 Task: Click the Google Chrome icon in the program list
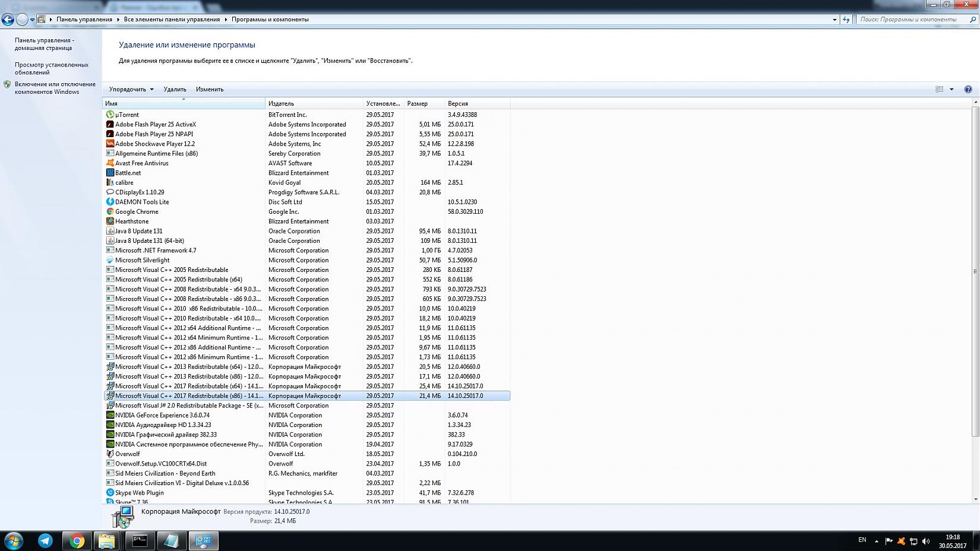pos(110,211)
